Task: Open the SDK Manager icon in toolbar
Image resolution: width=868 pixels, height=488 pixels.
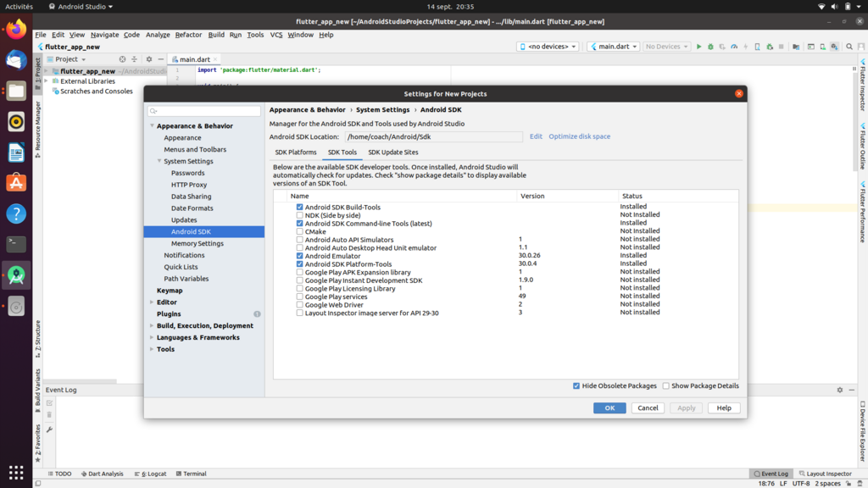Action: pos(834,47)
